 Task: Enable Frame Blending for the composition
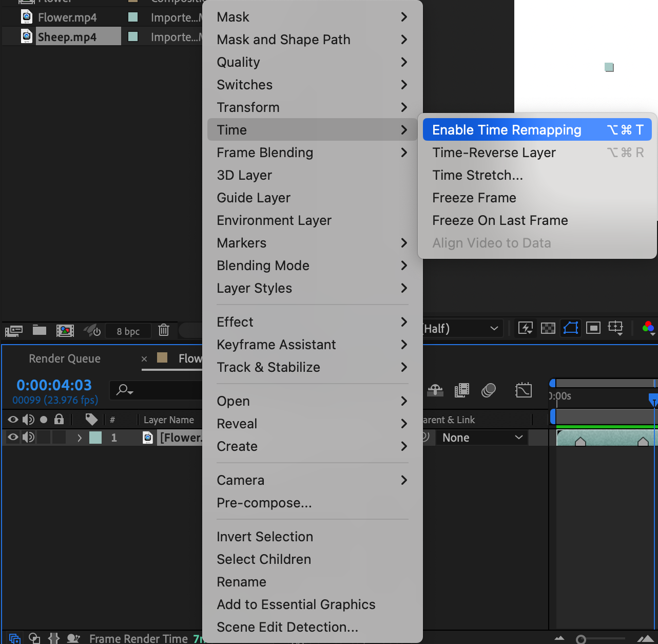click(x=462, y=391)
